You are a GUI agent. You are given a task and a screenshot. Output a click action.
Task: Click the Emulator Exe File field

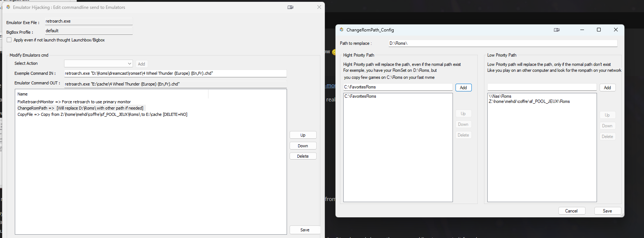pyautogui.click(x=89, y=21)
